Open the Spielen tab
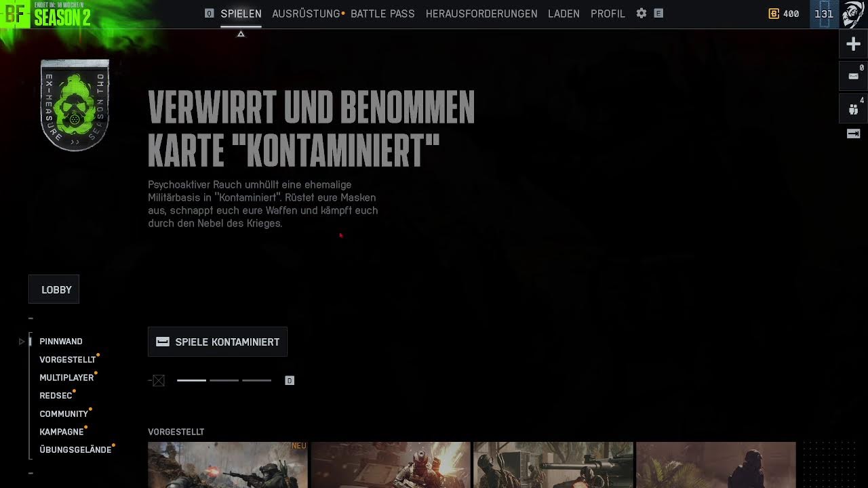 (x=241, y=14)
